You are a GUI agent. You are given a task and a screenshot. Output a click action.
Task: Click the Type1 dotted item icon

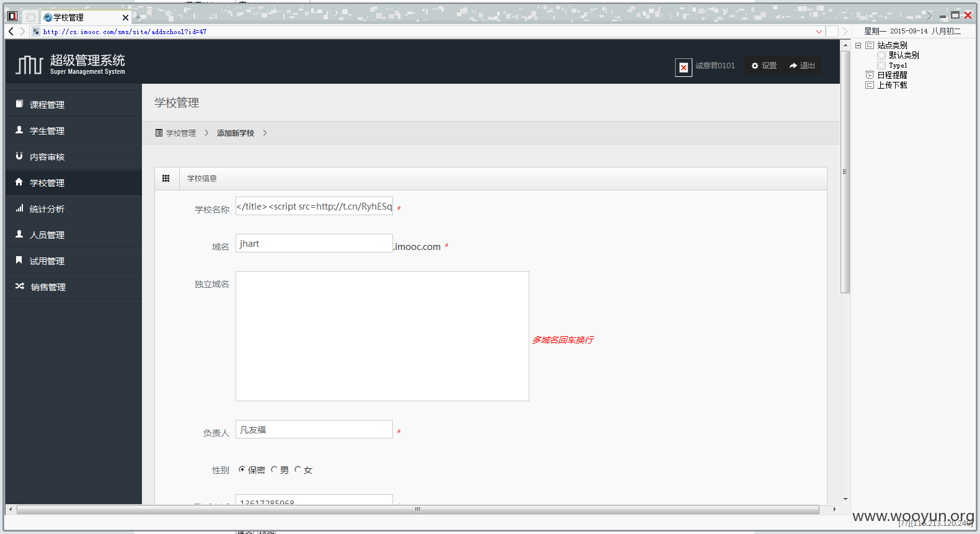point(881,65)
